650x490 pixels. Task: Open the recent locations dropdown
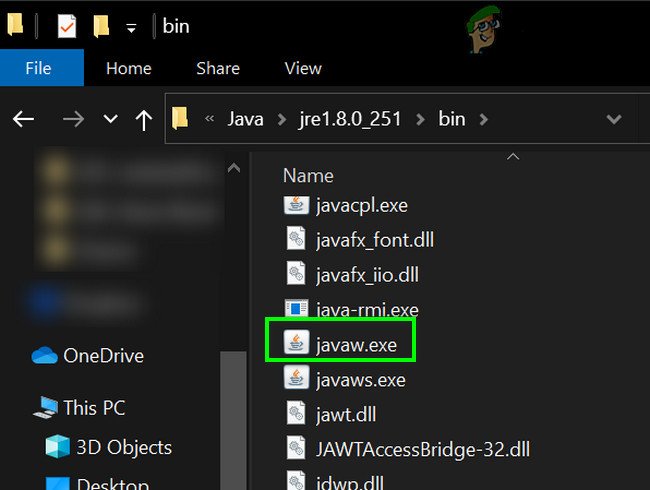click(110, 119)
